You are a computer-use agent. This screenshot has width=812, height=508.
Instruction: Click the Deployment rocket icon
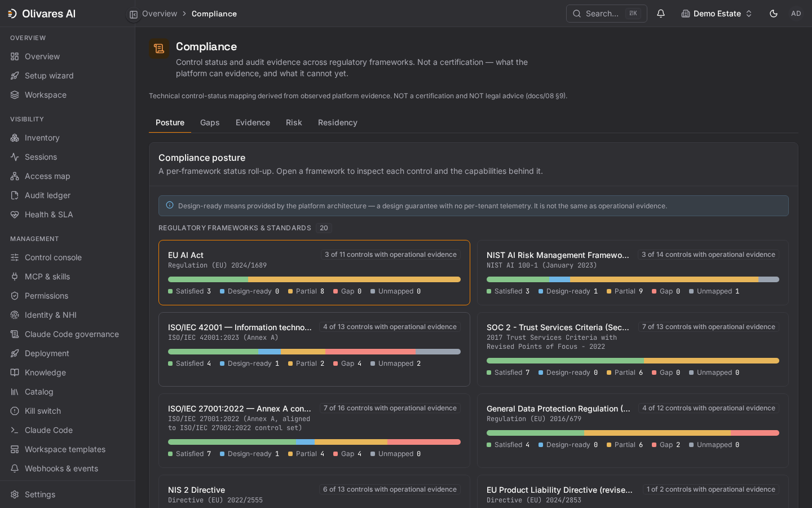tap(15, 353)
